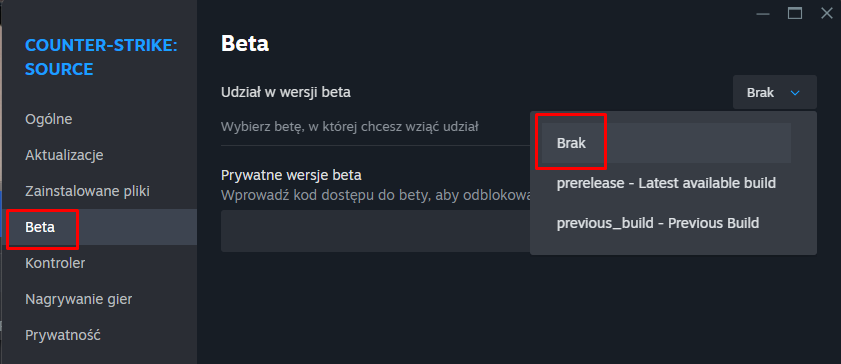This screenshot has height=364, width=841.
Task: Focus the private beta access code field
Action: pos(375,231)
